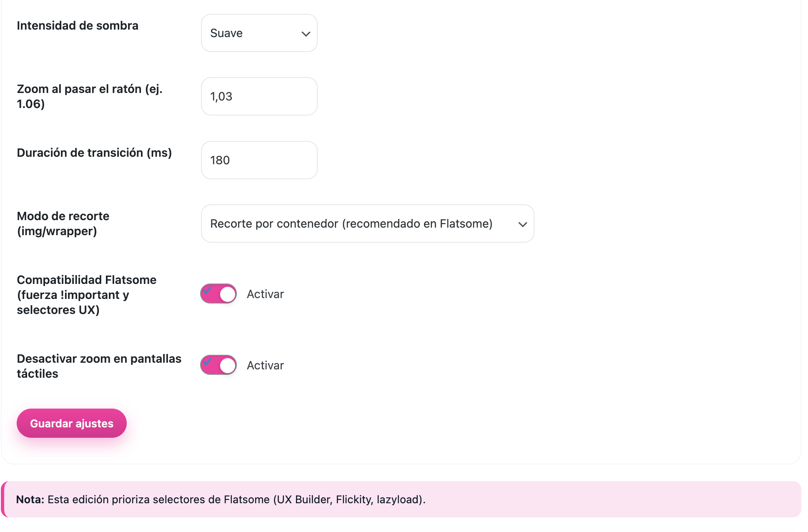Click the Compatibilidad Flatsome setting label
The height and width of the screenshot is (532, 808).
pos(87,295)
